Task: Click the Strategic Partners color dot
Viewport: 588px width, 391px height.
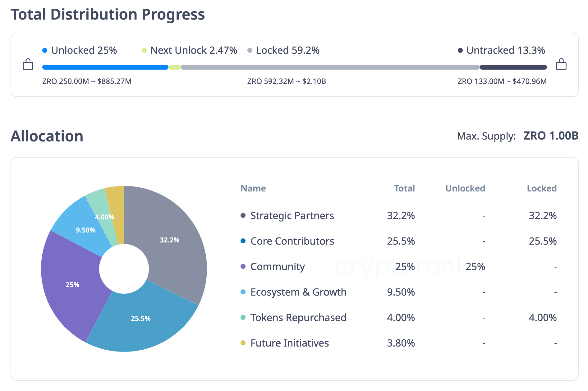Action: pos(243,215)
